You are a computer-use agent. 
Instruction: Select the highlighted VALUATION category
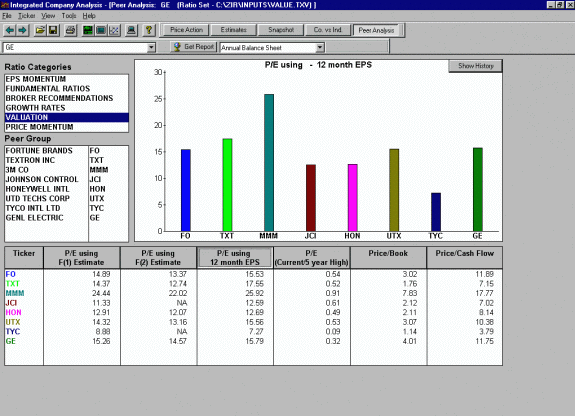point(66,117)
